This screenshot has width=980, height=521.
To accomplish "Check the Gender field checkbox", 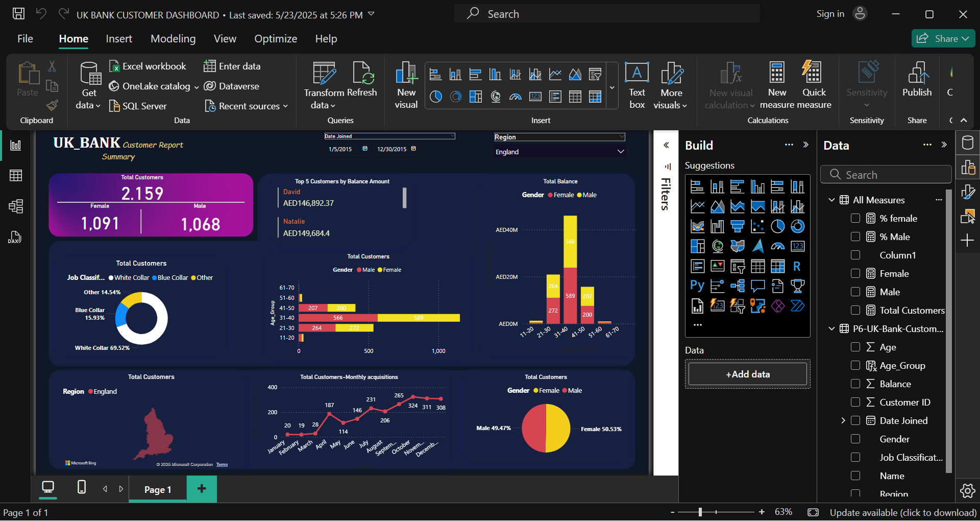I will pyautogui.click(x=855, y=439).
